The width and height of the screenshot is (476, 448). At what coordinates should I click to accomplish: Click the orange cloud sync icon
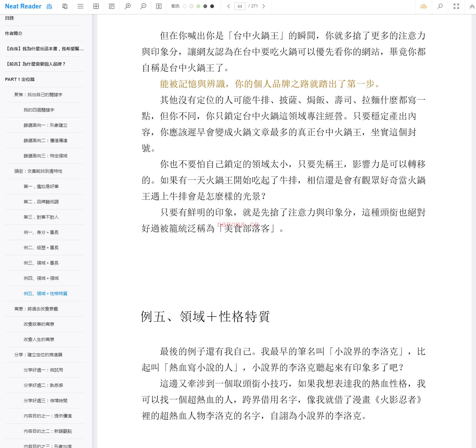pyautogui.click(x=424, y=6)
